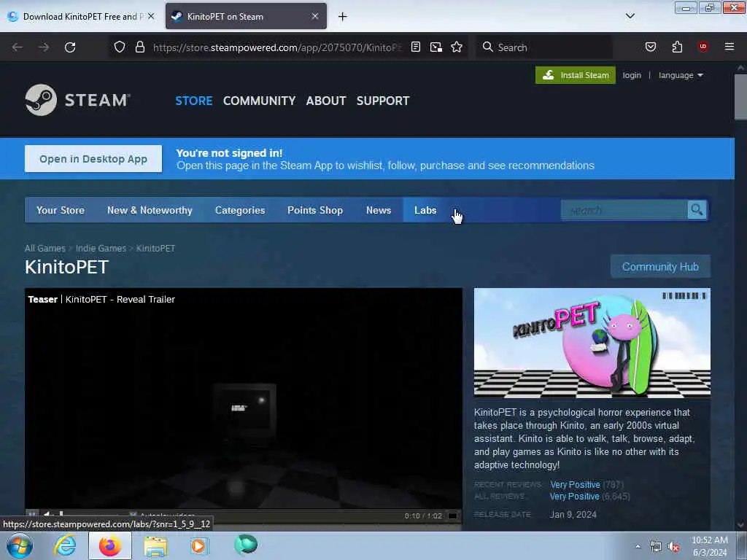Click the Steam store search field
Viewport: 747px width, 560px height.
pyautogui.click(x=624, y=210)
